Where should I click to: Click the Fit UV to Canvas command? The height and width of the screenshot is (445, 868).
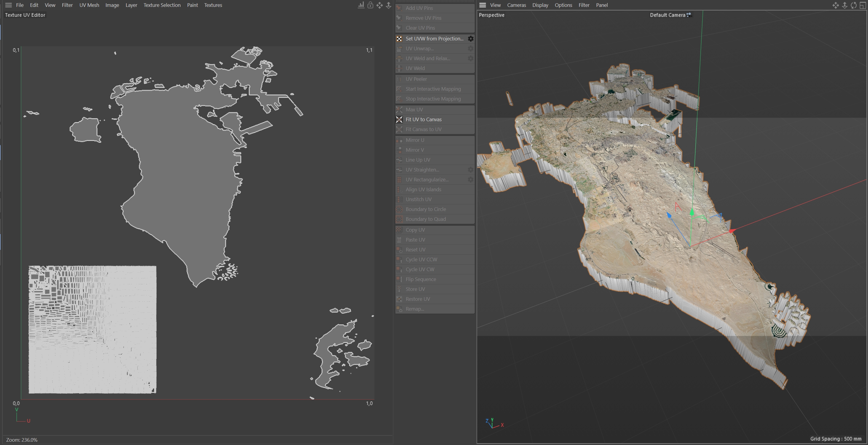click(424, 119)
